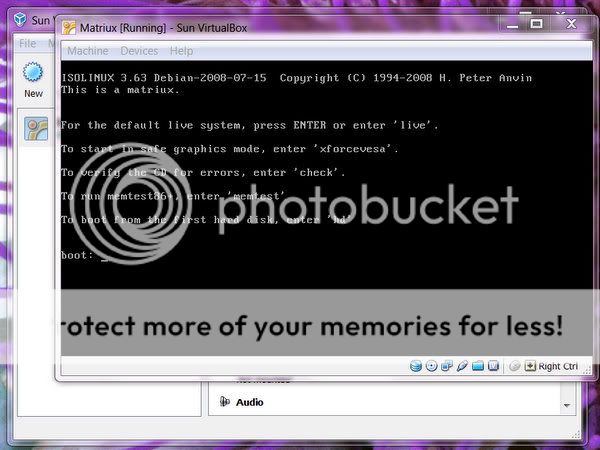Image resolution: width=600 pixels, height=450 pixels.
Task: Click the resize grip of the Matriux window
Action: pyautogui.click(x=587, y=369)
